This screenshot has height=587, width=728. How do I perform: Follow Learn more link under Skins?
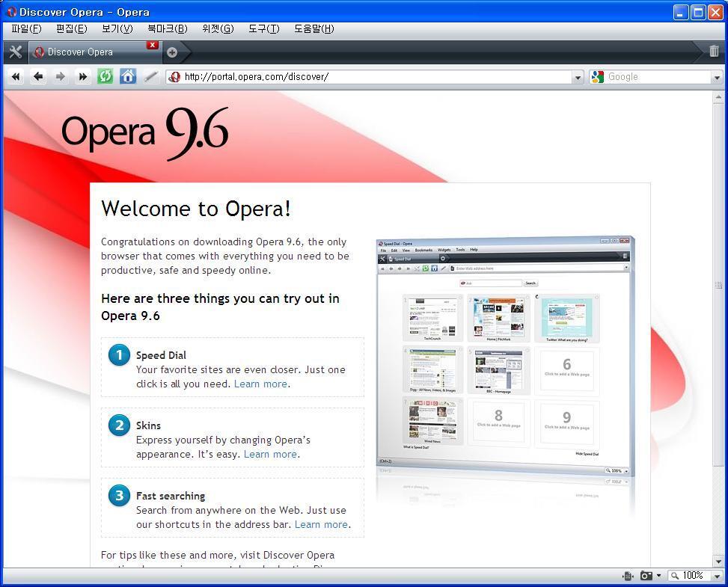click(x=270, y=454)
